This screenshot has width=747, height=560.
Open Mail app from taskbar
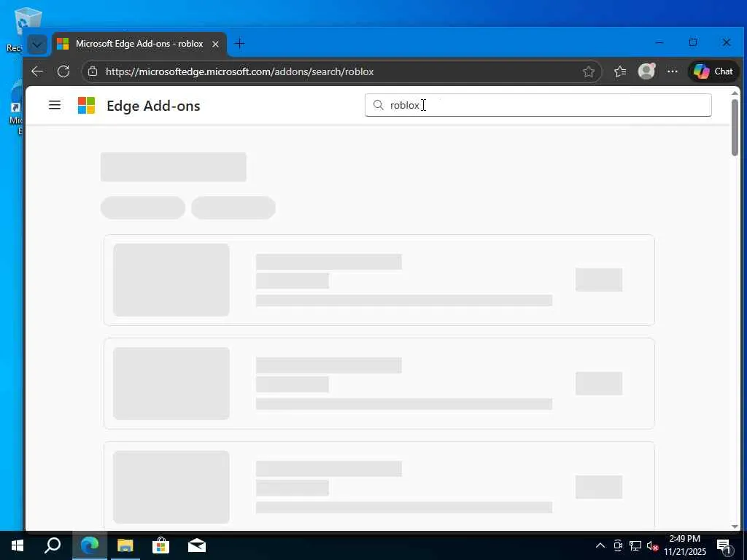coord(197,545)
